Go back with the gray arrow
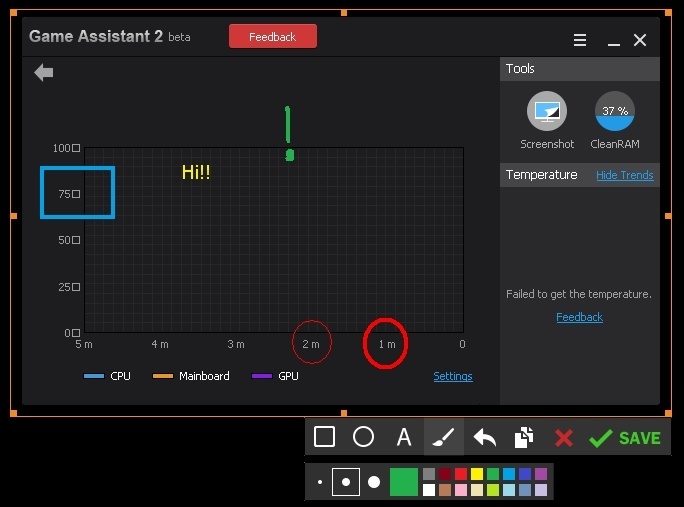The image size is (684, 507). [x=44, y=72]
